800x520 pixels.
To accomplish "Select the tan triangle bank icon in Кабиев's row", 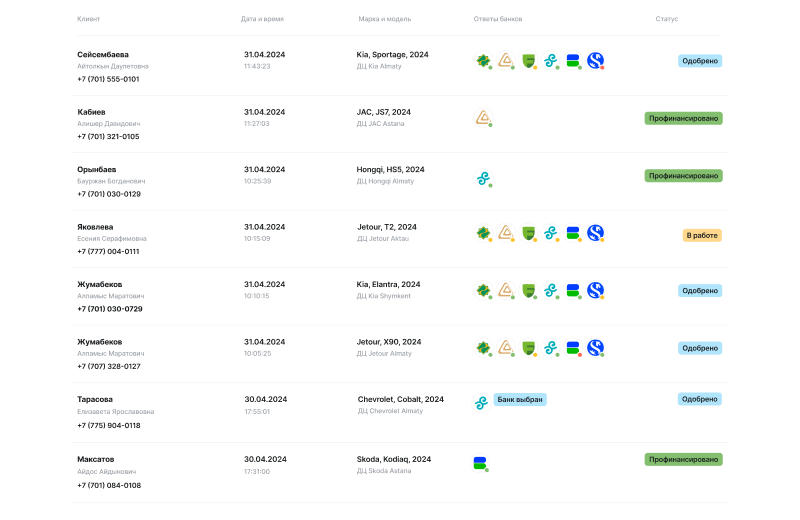I will point(482,118).
